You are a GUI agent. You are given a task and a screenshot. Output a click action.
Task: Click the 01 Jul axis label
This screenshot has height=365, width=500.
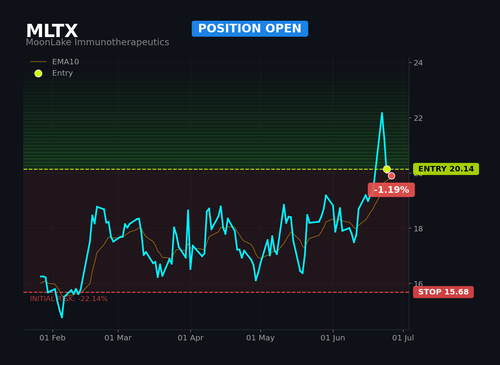(403, 338)
